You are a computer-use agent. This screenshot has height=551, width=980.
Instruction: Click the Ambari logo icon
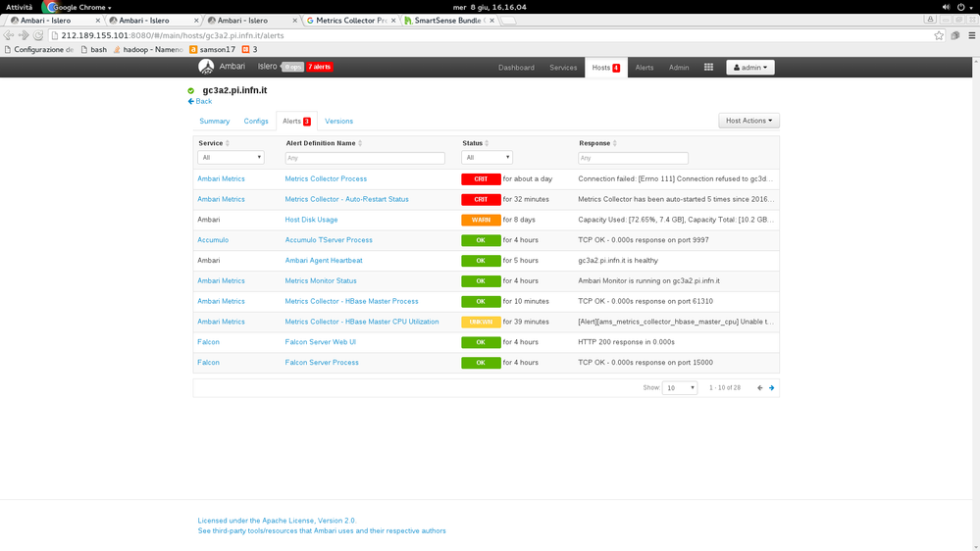coord(206,67)
